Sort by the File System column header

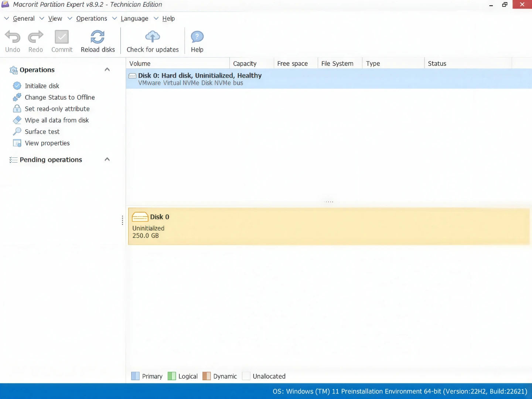[340, 64]
